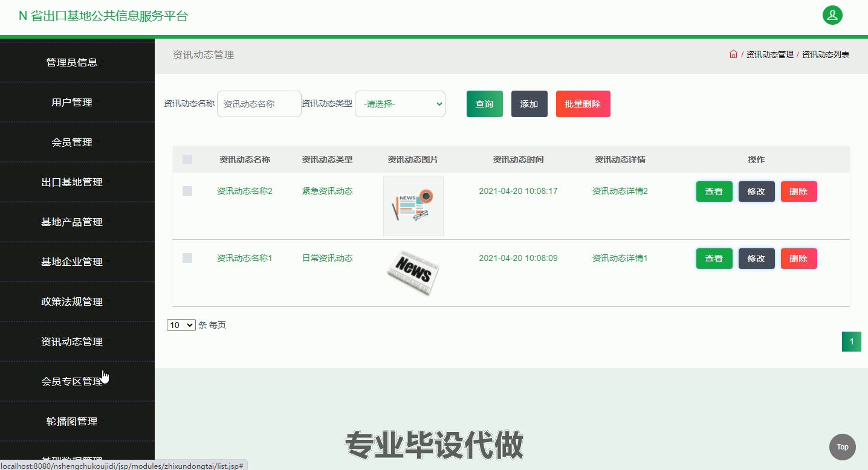The image size is (868, 470).
Task: Open newspaper thumbnail of 资讯动态名称1
Action: tap(413, 273)
